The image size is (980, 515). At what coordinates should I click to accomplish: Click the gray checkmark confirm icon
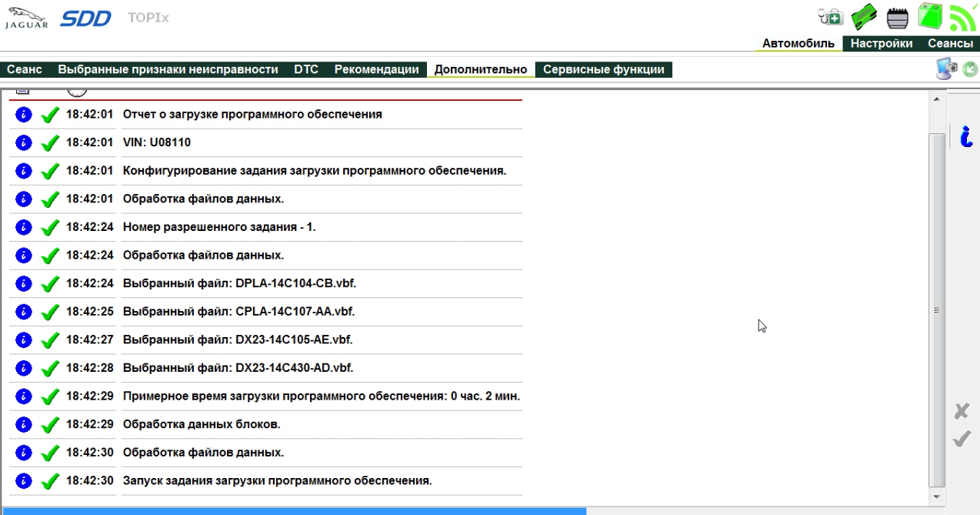[962, 439]
